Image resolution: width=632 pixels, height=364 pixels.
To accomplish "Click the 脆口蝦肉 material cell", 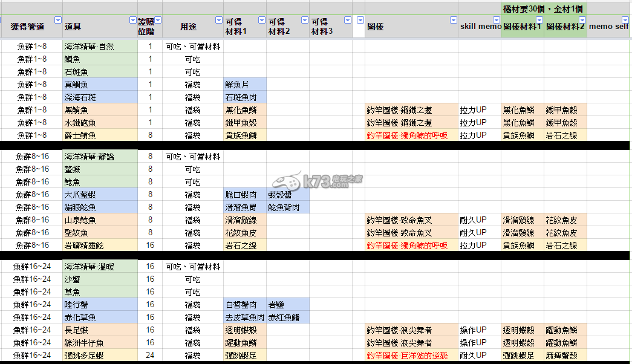I will (x=244, y=195).
